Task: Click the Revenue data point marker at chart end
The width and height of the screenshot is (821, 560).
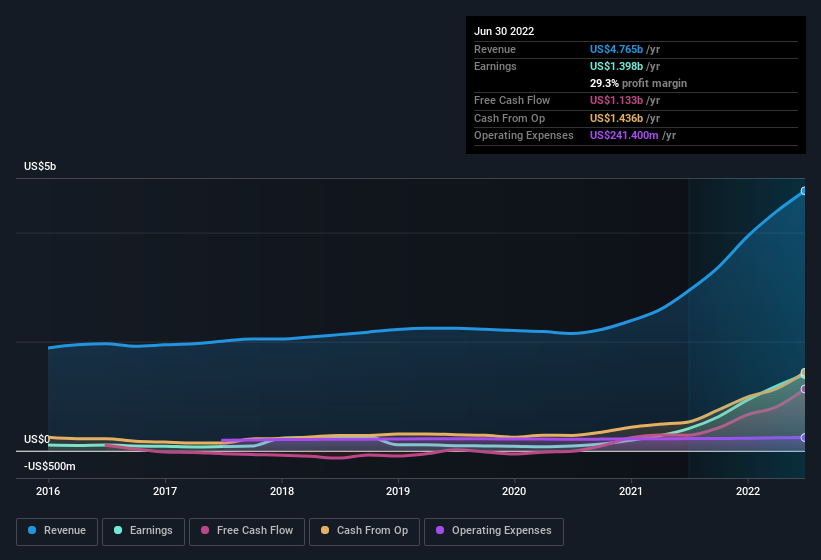Action: [804, 191]
